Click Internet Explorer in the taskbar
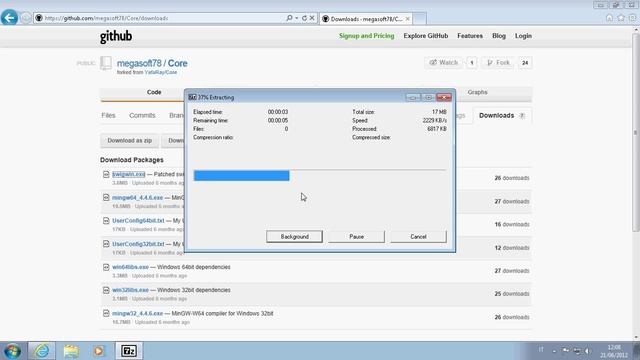Screen dimensions: 640x360 pyautogui.click(x=42, y=351)
